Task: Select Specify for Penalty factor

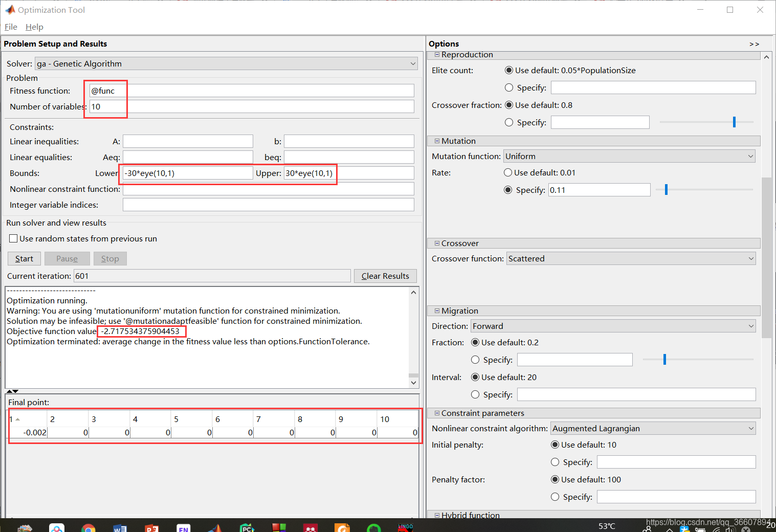Action: click(x=555, y=497)
